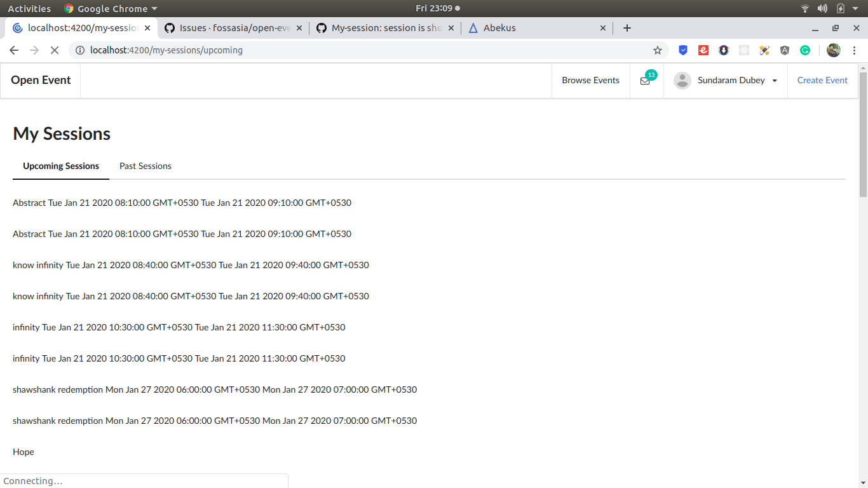
Task: Expand the system menu arrow in the top bar
Action: [x=855, y=9]
